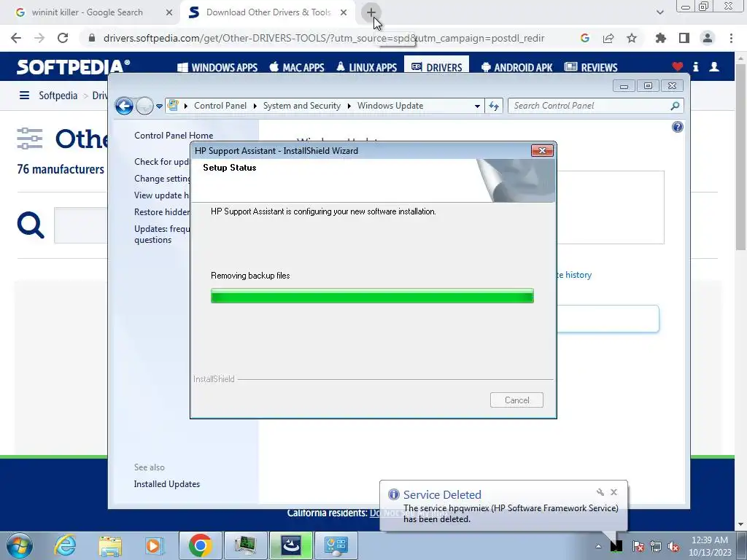Open Chrome extensions puzzle icon

tap(661, 38)
